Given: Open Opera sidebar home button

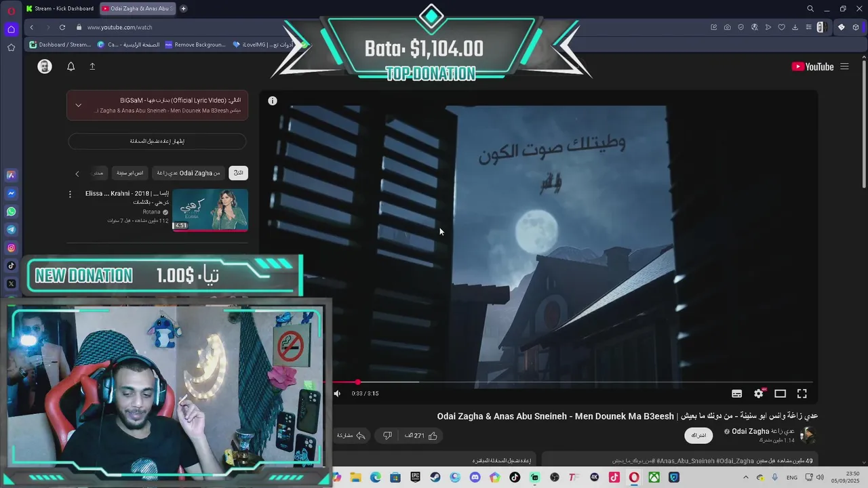Looking at the screenshot, I should (x=11, y=29).
